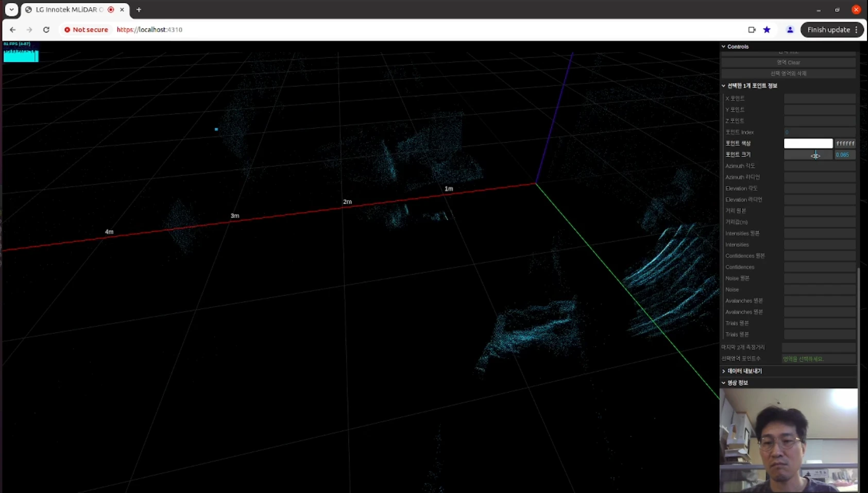868x493 pixels.
Task: Click the camera permission icon in address bar
Action: pyautogui.click(x=752, y=30)
